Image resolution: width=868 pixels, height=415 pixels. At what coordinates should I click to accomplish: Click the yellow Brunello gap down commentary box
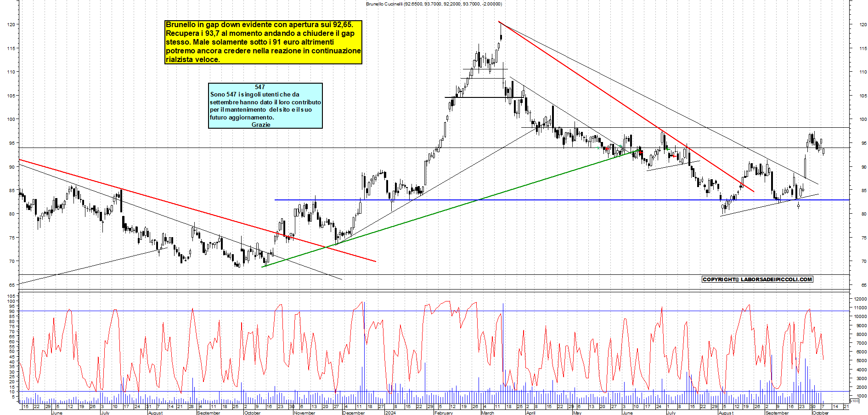(x=263, y=42)
